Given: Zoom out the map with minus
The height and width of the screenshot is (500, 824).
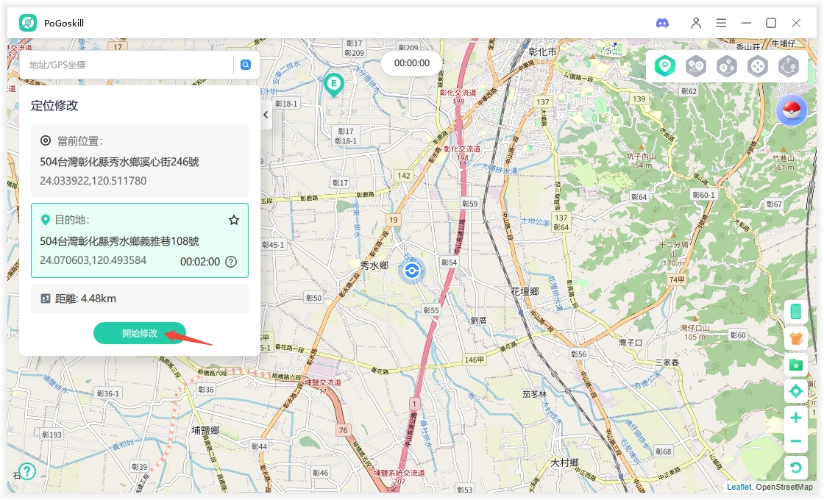Looking at the screenshot, I should coord(795,441).
